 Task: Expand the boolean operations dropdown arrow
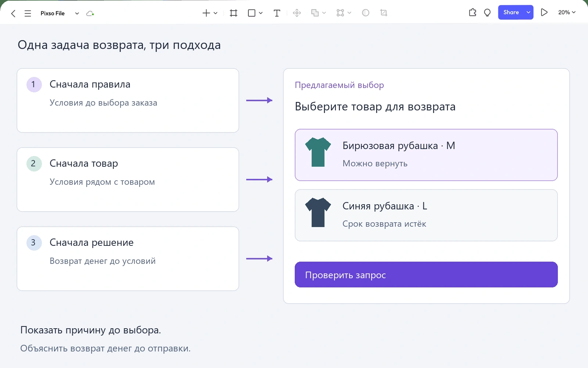(x=324, y=13)
